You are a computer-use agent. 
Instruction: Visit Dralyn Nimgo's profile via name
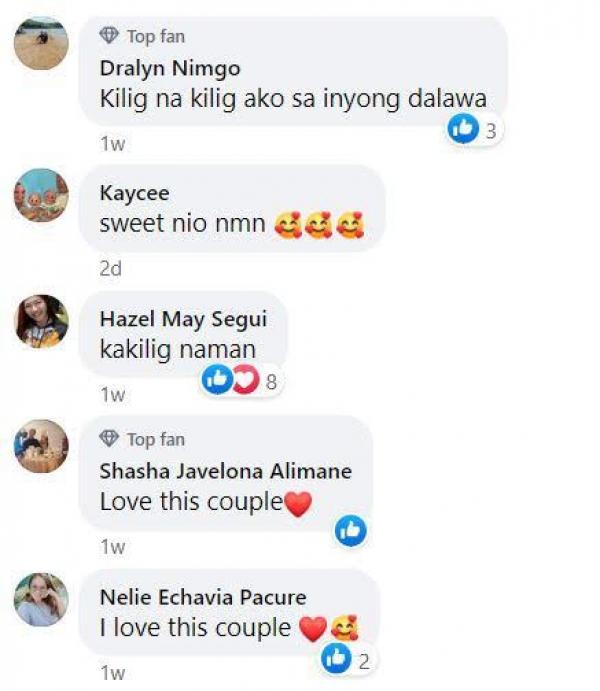coord(170,69)
